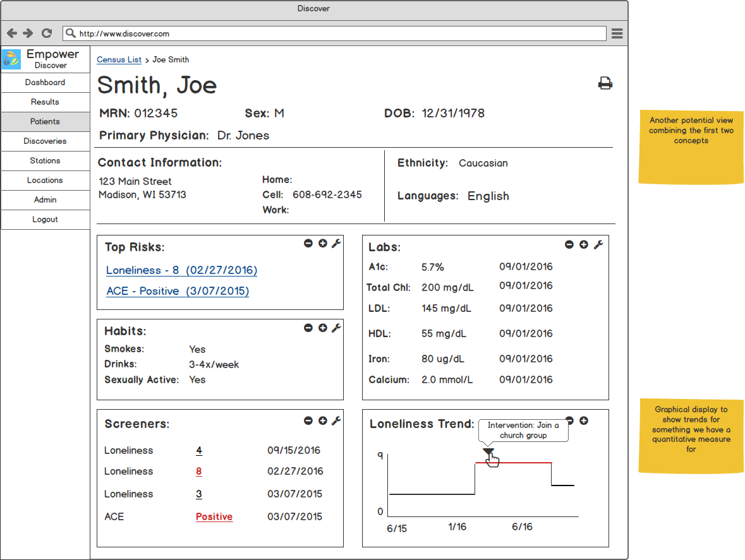Open Top Risks settings with the wrench icon
The height and width of the screenshot is (560, 745).
336,243
